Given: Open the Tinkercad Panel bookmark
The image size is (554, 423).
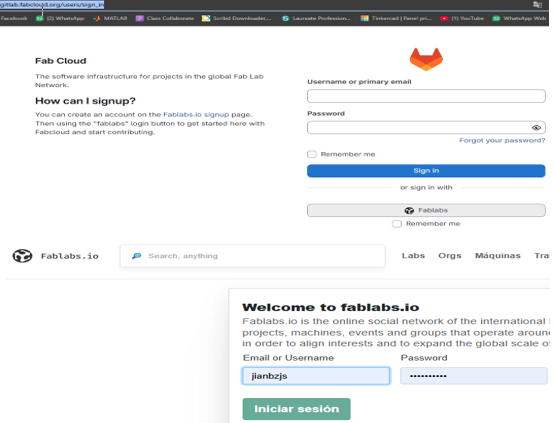Looking at the screenshot, I should coord(396,18).
